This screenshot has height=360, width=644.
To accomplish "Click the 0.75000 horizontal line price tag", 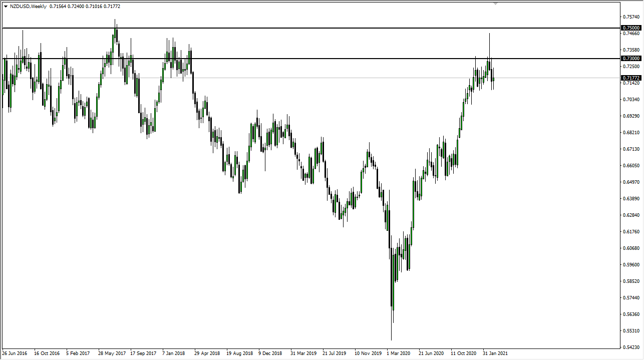I will click(630, 28).
